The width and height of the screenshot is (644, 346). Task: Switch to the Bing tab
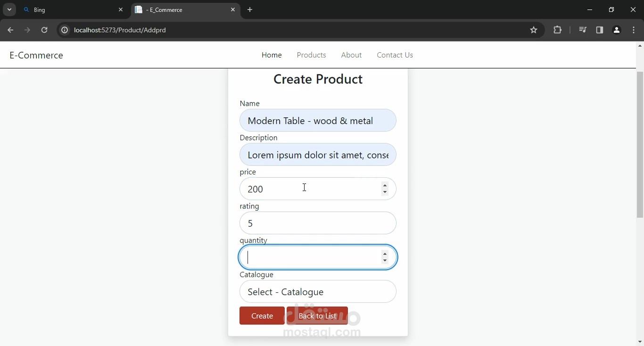74,10
